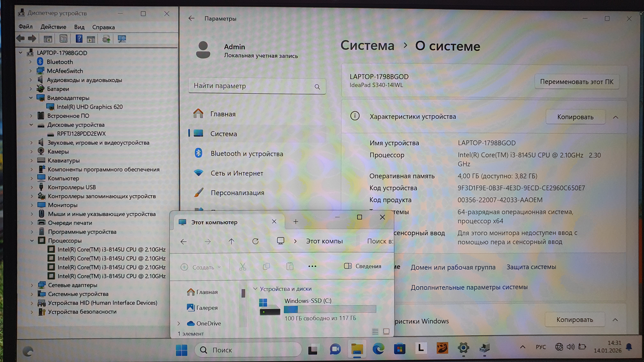Click the Найти параметр search field
The width and height of the screenshot is (644, 362).
click(250, 86)
